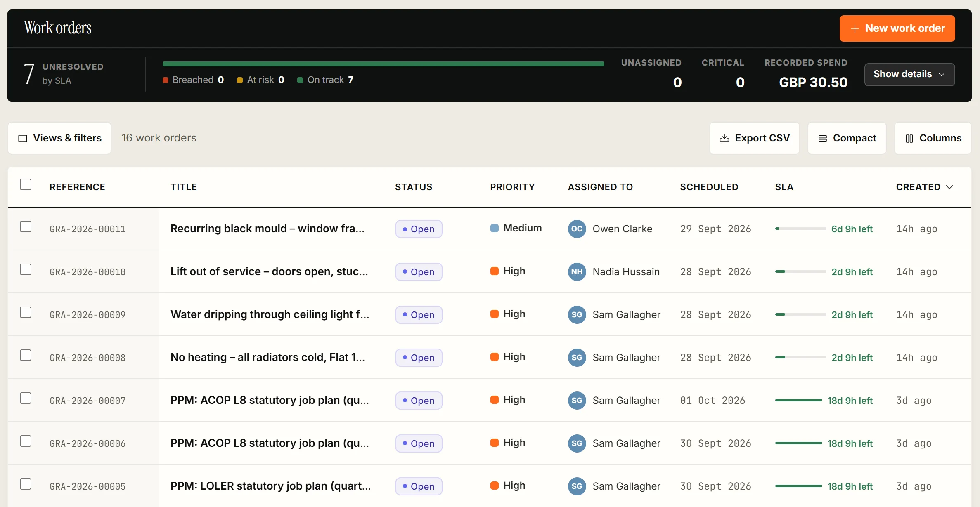Click the Columns layout icon
Image resolution: width=980 pixels, height=507 pixels.
[x=909, y=138]
